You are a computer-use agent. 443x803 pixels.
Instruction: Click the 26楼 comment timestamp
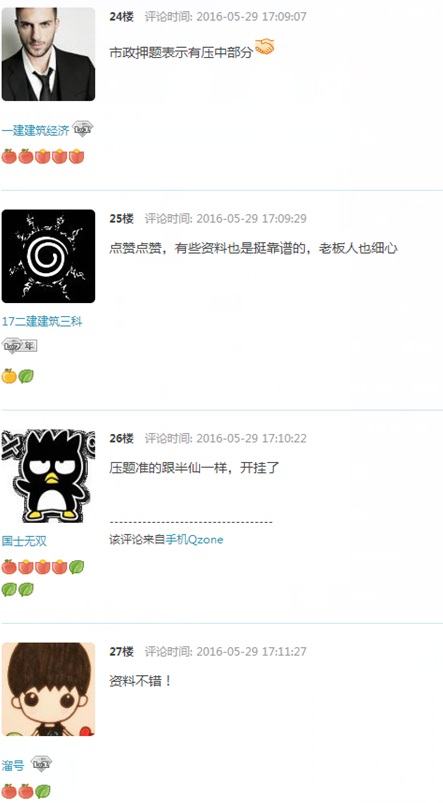coord(225,438)
